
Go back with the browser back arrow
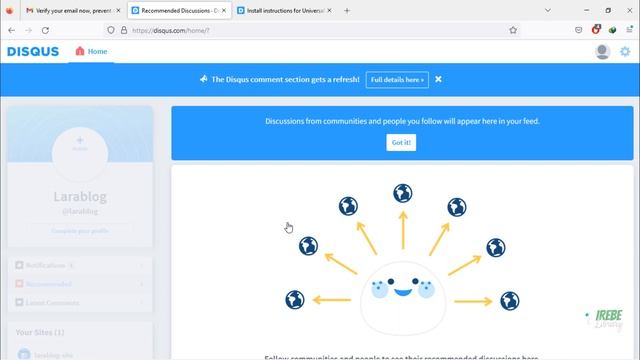pos(11,30)
